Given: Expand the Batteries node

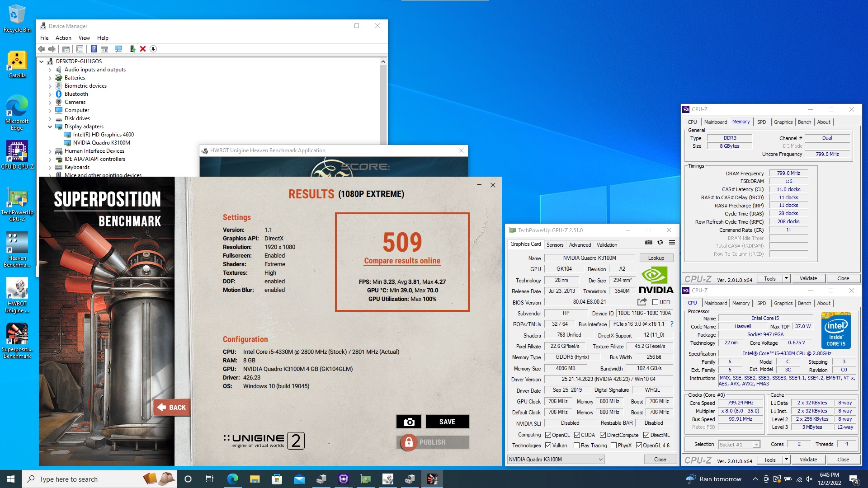Looking at the screenshot, I should [x=50, y=78].
